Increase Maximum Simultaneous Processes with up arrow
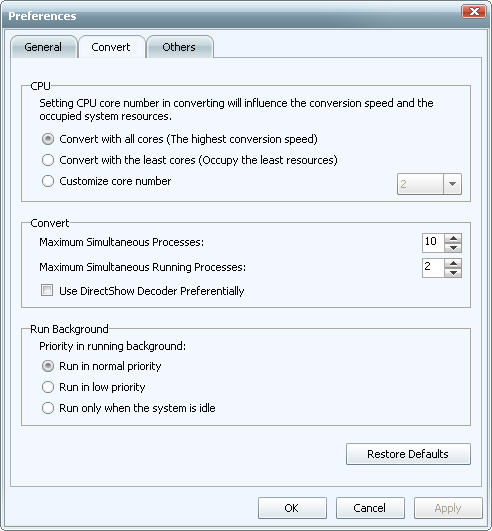Screen dimensions: 492x531 tap(453, 238)
